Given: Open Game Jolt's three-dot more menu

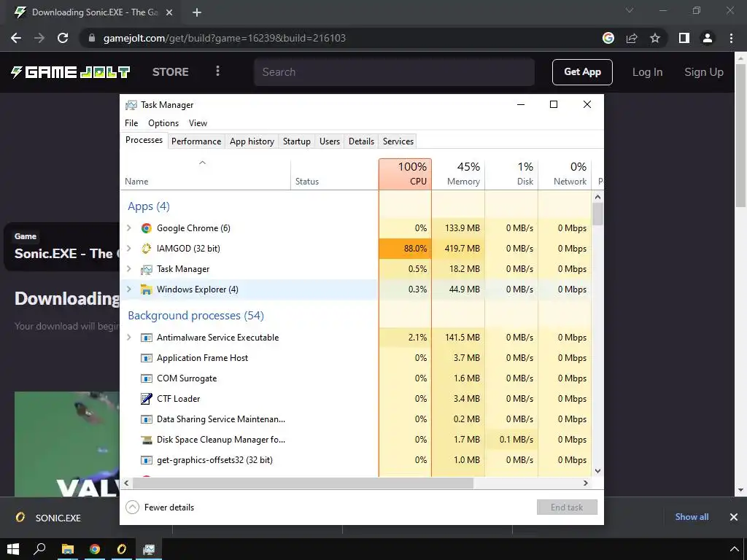Looking at the screenshot, I should coord(217,71).
